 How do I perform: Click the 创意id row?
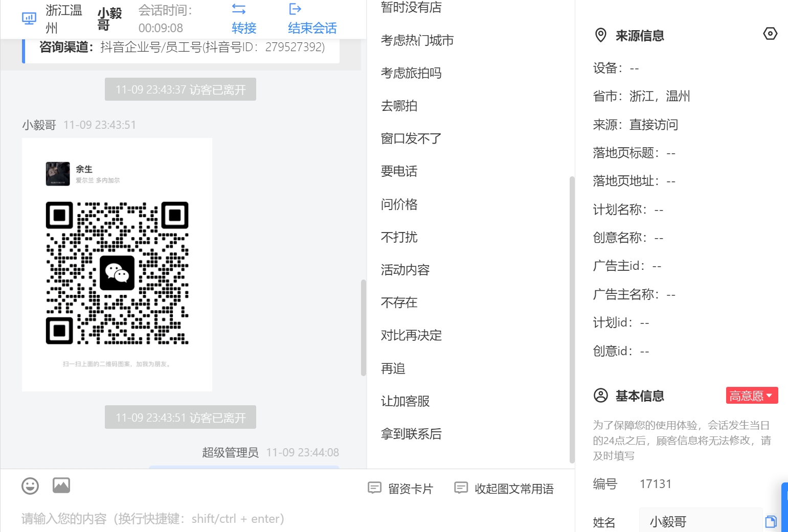[x=621, y=351]
